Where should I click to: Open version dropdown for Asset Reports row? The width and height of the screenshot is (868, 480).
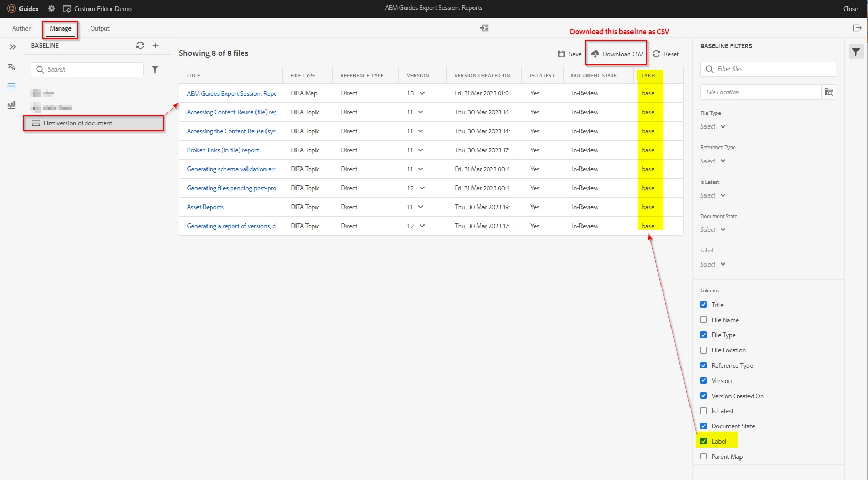[x=420, y=207]
